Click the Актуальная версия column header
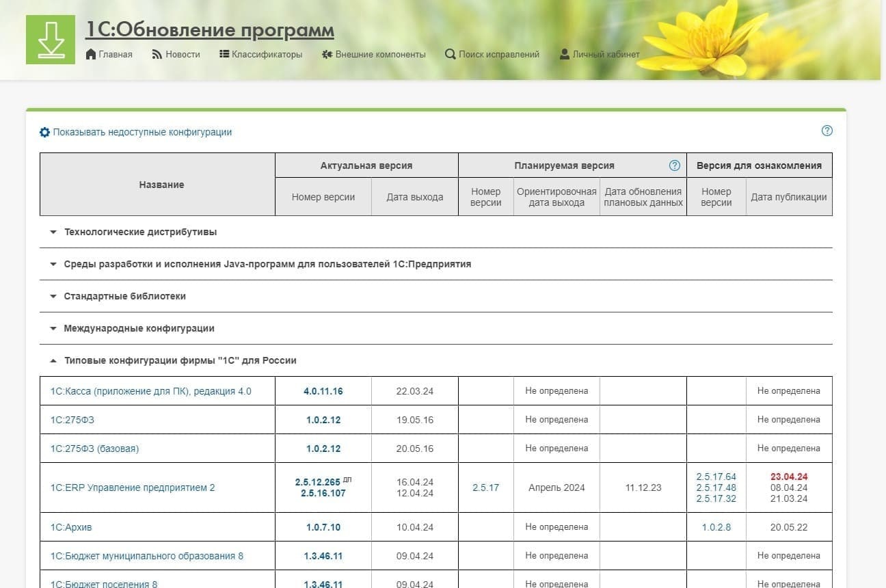This screenshot has width=886, height=588. click(x=366, y=165)
